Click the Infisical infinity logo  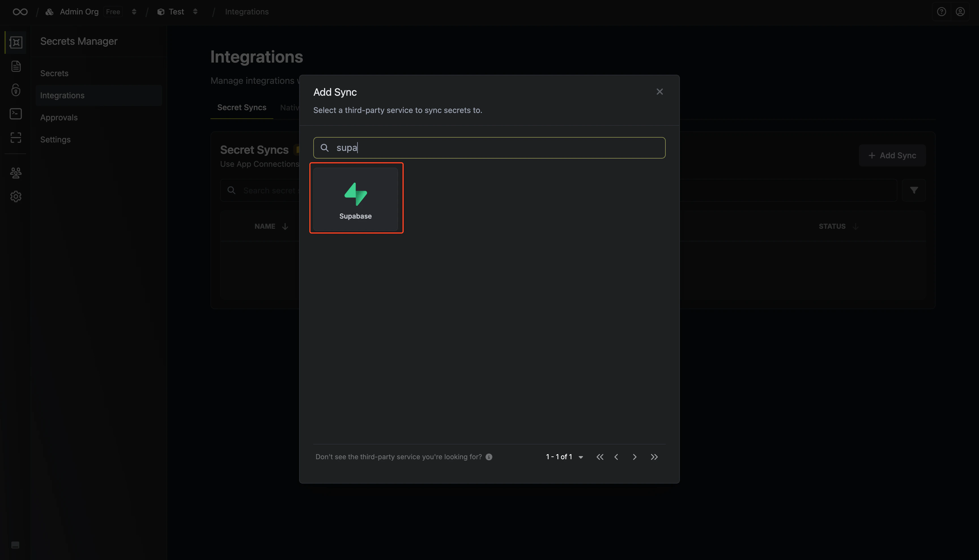coord(20,12)
